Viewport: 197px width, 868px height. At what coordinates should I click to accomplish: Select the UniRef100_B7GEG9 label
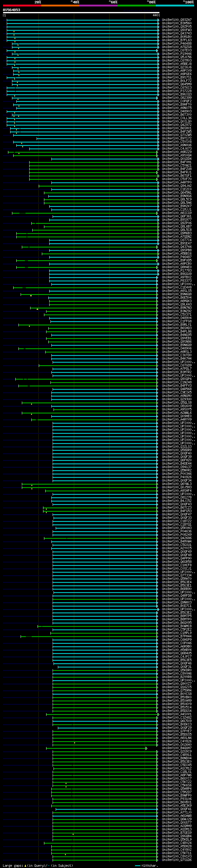click(177, 833)
